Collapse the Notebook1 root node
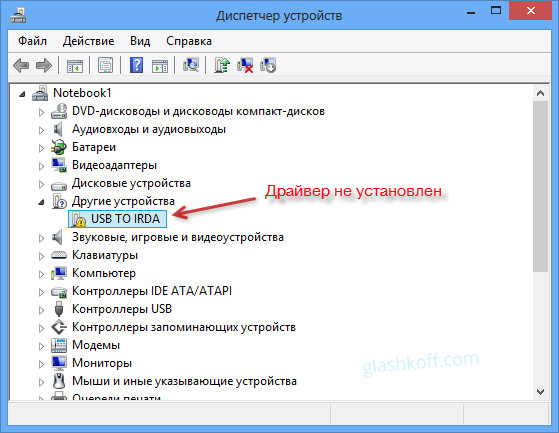This screenshot has width=559, height=433. point(22,94)
